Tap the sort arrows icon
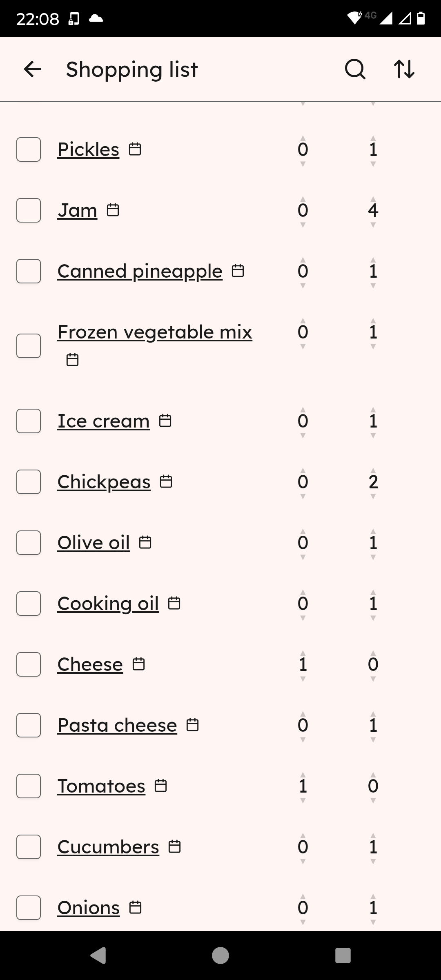The width and height of the screenshot is (441, 980). [x=404, y=69]
